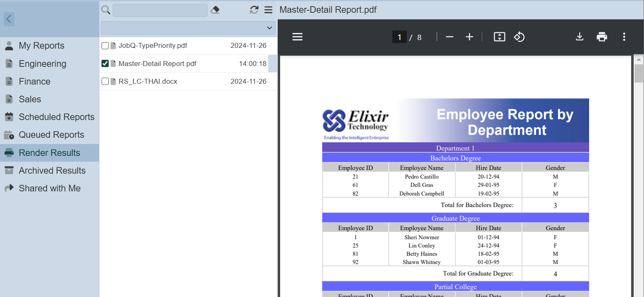Screen dimensions: 644x297
Task: Rotate the PDF counterclockwise
Action: point(519,37)
